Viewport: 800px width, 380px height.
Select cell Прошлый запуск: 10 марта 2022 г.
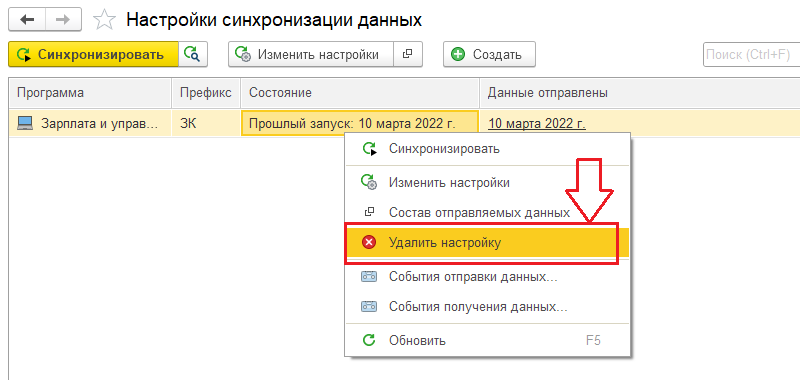(360, 123)
